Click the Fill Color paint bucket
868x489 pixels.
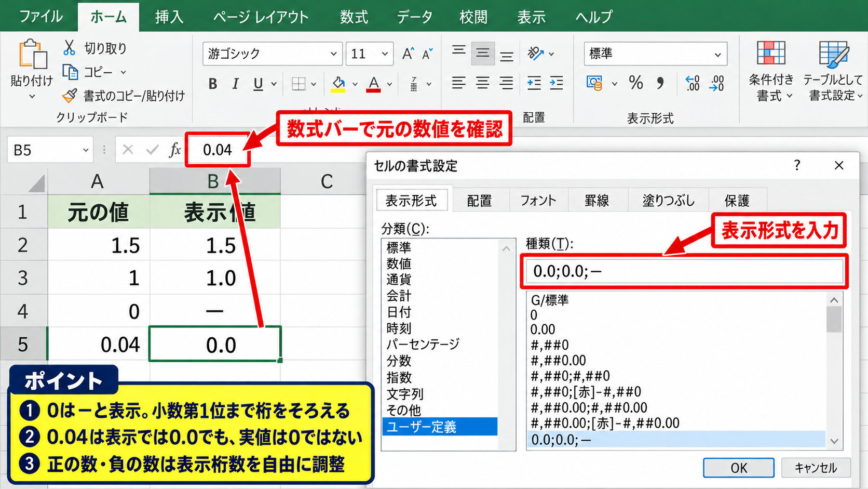(x=338, y=84)
